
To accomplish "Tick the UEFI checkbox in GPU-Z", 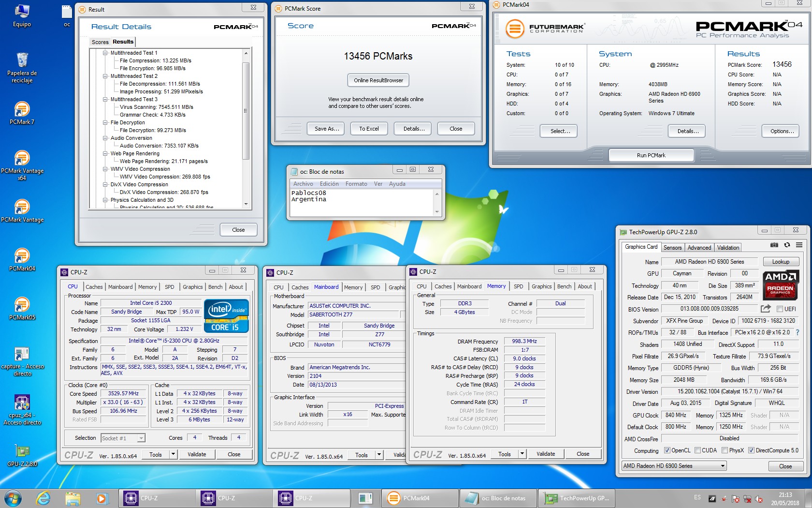I will 780,309.
